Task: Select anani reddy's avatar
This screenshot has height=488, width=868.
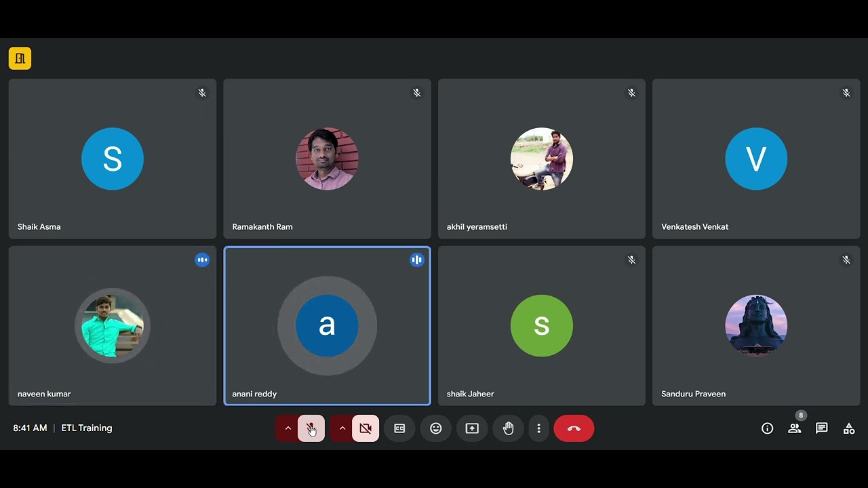Action: click(327, 326)
